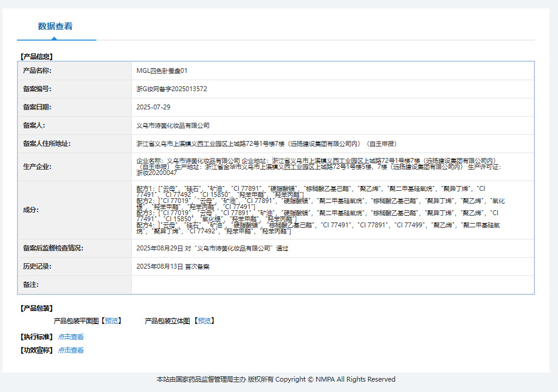Select the 配方4 ingredients line
Viewport: 558px width, 392px height.
click(318, 228)
